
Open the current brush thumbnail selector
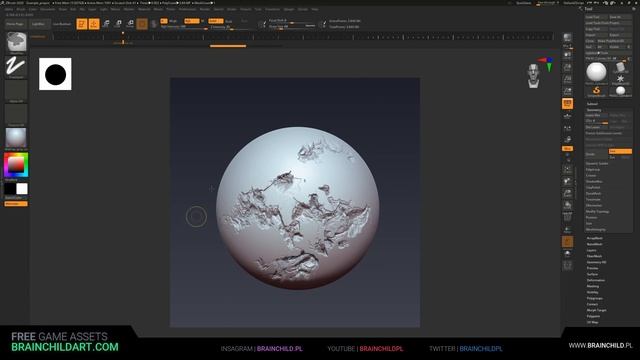[16, 42]
